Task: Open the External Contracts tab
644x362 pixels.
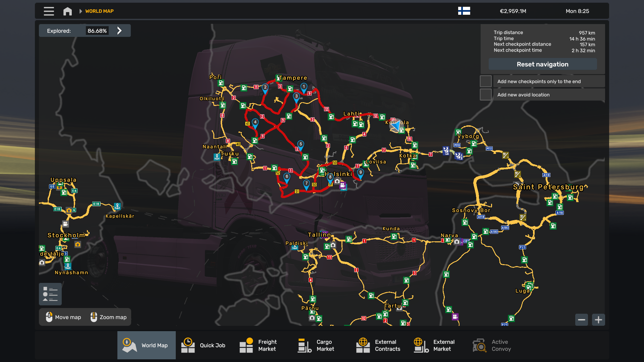Action: click(380, 345)
